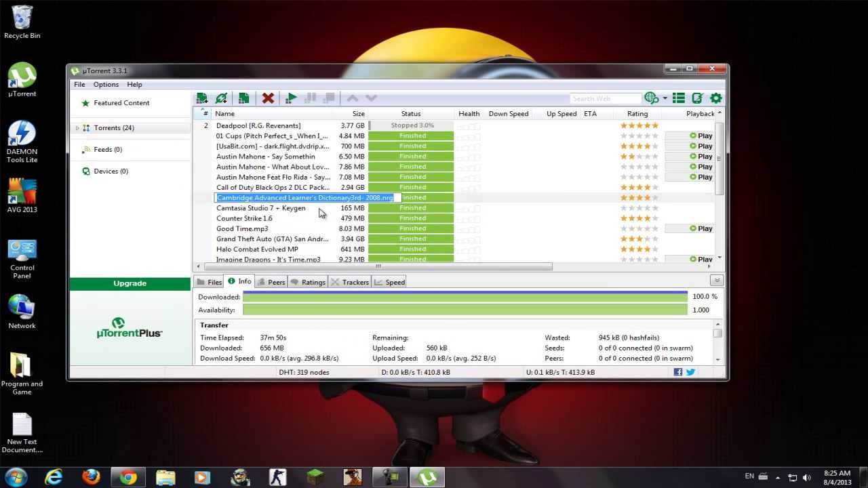This screenshot has height=488, width=868.
Task: Click the Facebook icon in status bar
Action: (678, 372)
